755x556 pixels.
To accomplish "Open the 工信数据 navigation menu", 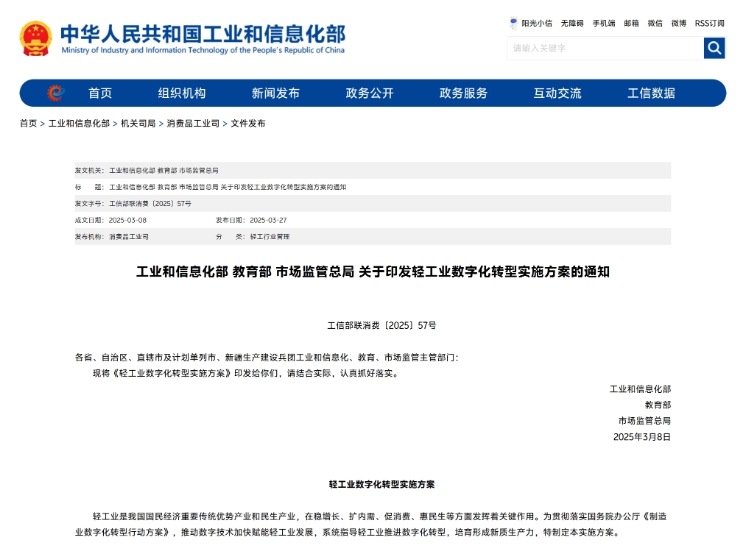I will click(x=651, y=93).
